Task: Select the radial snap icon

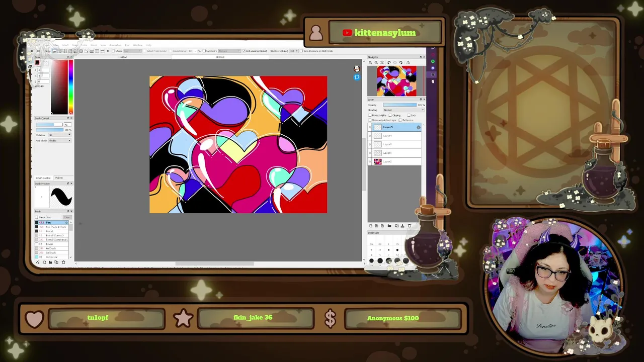Action: tap(75, 51)
